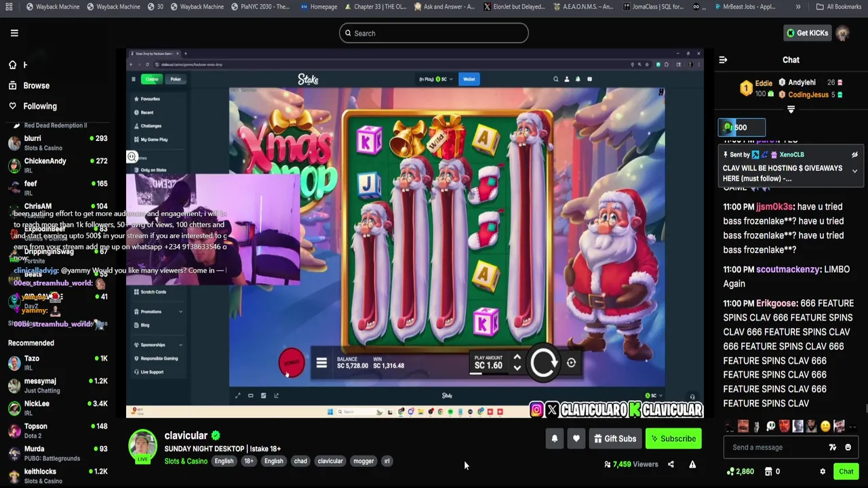Open kelthlocks in Recommended list

click(57, 476)
